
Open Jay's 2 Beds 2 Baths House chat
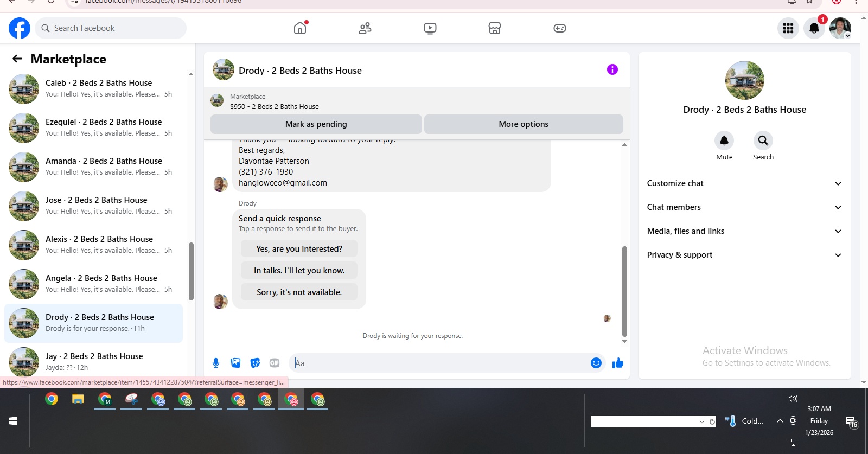coord(93,361)
